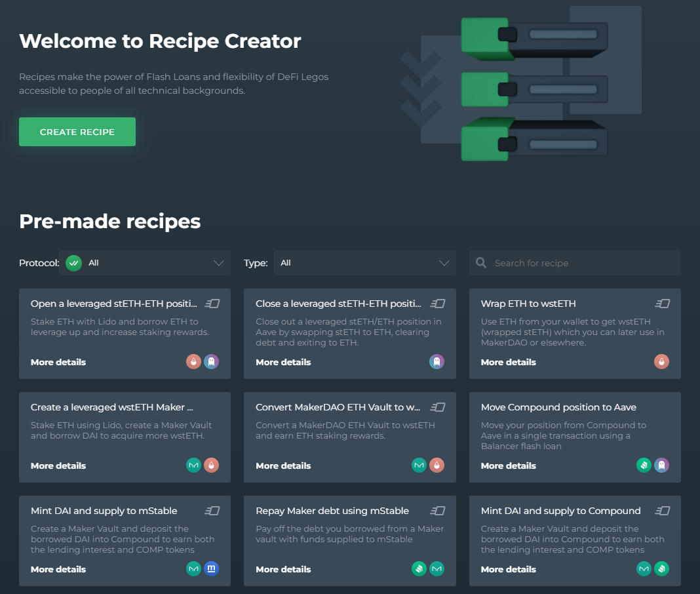Open the Protocol filter dropdown
Screen dimensions: 700x594
[x=144, y=263]
